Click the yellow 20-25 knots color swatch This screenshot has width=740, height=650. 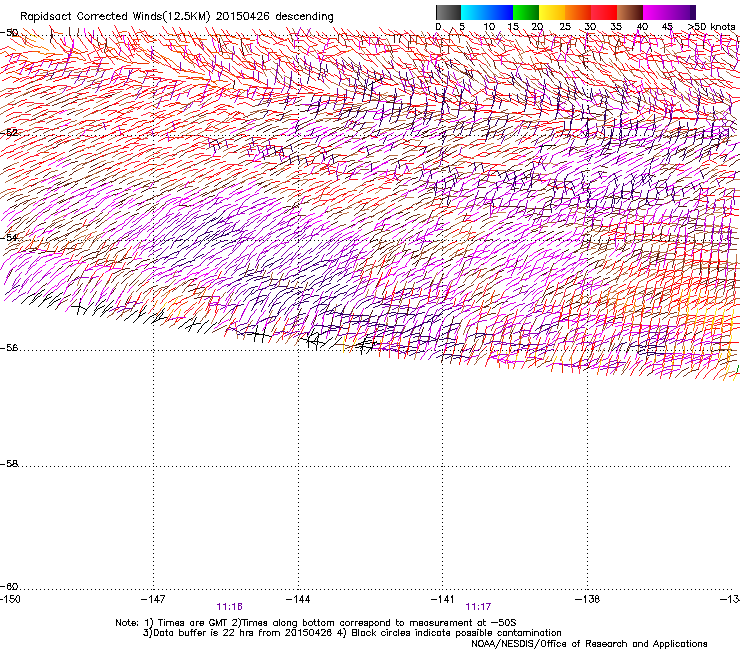click(x=552, y=12)
